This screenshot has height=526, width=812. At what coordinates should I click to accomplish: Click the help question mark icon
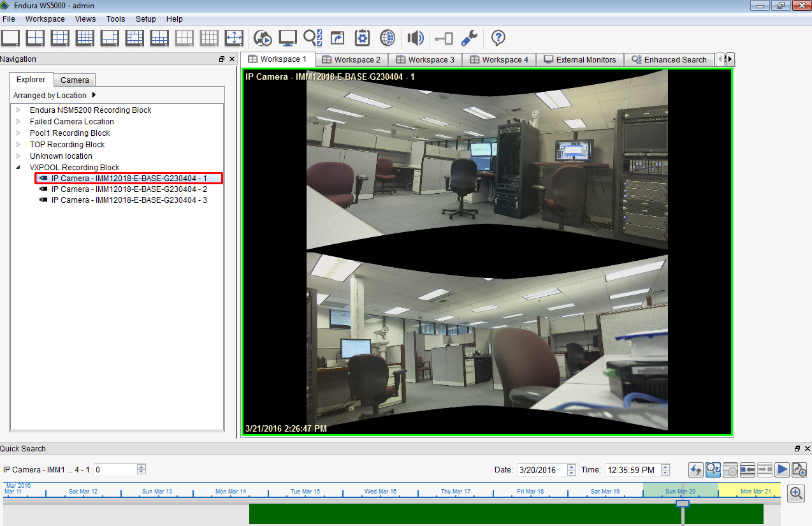[x=498, y=38]
